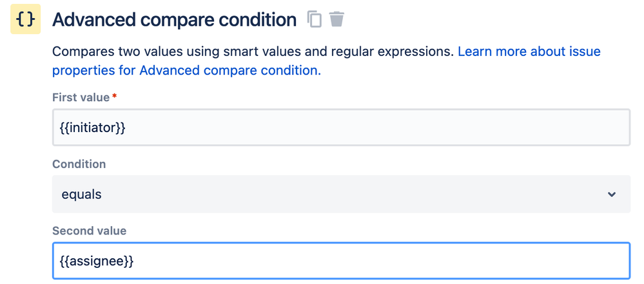Delete the condition using the trash icon
Image resolution: width=644 pixels, height=284 pixels.
(x=337, y=19)
